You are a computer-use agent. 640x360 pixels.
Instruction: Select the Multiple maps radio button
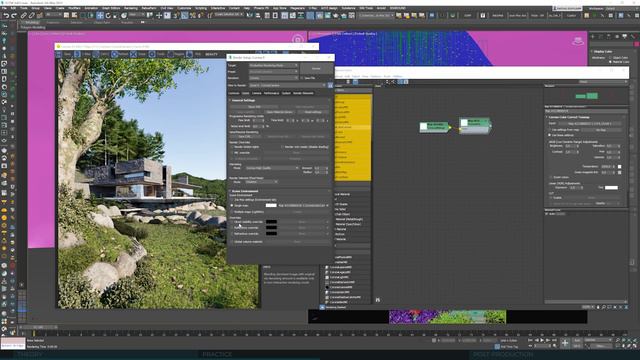pyautogui.click(x=232, y=212)
